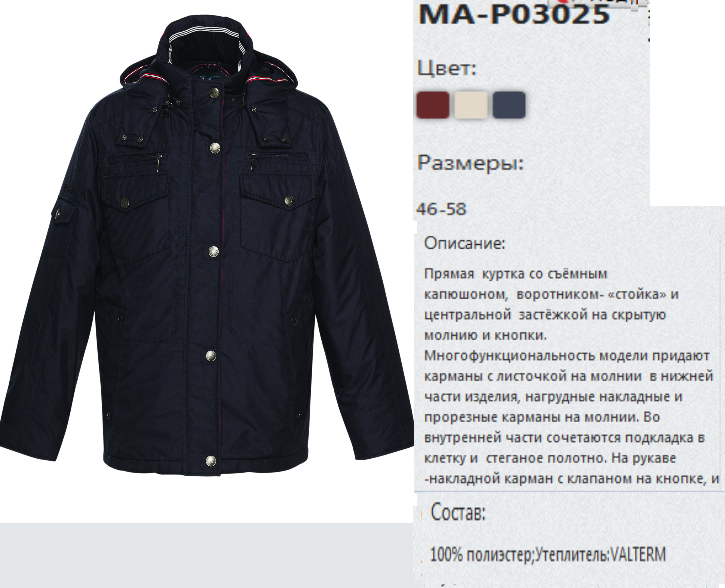
Task: Click the Цвет: label
Action: point(447,68)
